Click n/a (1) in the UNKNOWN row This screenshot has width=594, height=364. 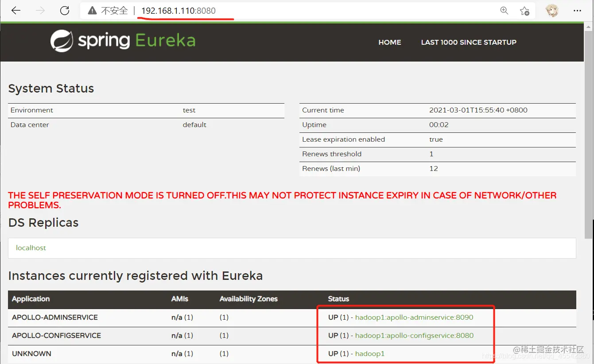tap(182, 354)
